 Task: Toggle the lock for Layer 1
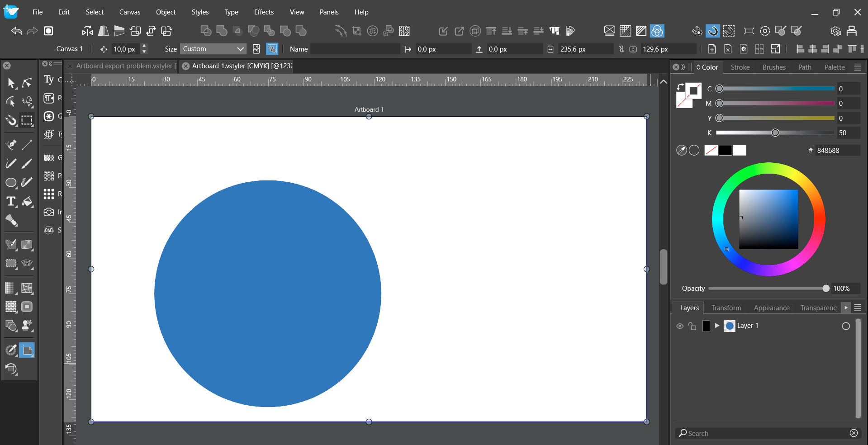[x=692, y=326]
